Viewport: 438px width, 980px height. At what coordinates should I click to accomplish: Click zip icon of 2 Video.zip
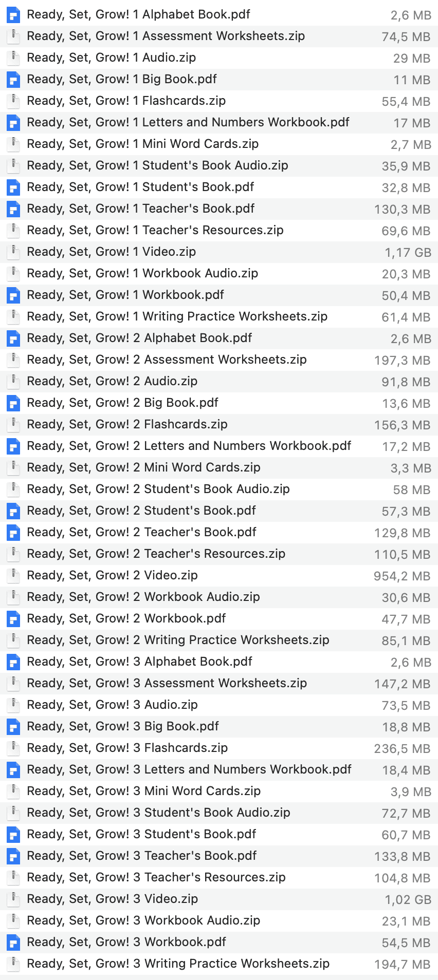13,575
